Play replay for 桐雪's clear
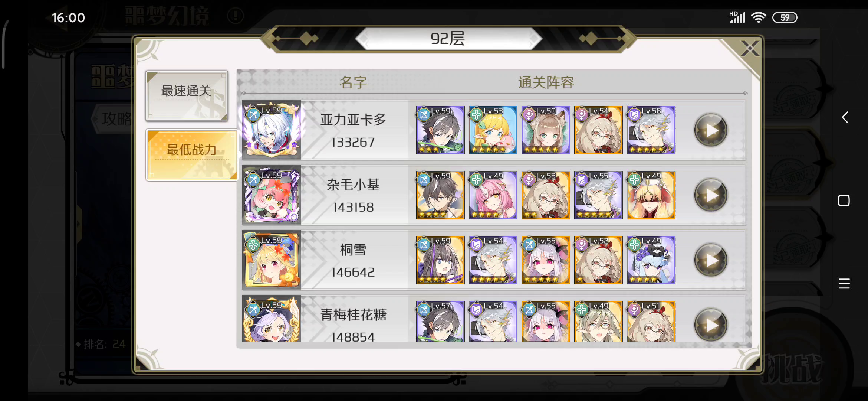 711,260
